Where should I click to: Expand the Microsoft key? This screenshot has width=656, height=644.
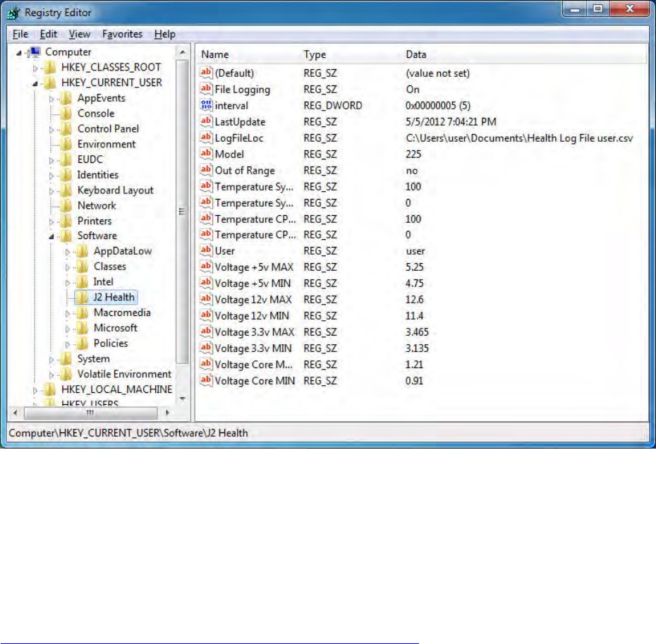click(67, 329)
